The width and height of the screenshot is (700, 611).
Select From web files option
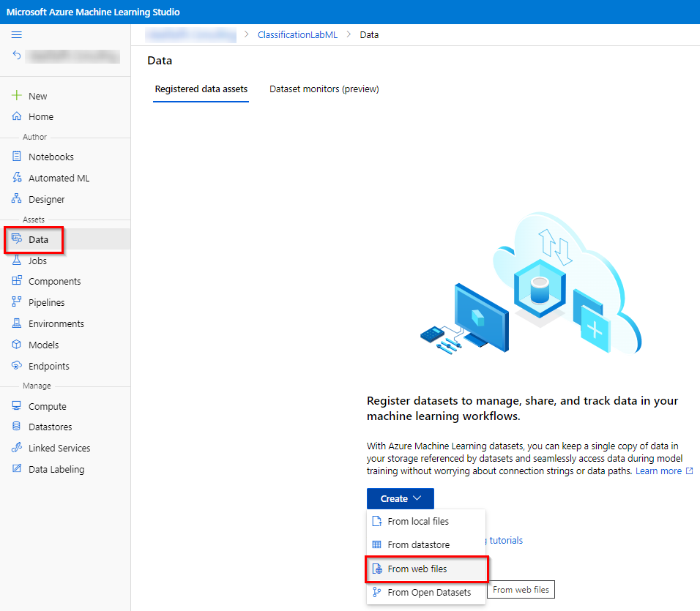(417, 569)
